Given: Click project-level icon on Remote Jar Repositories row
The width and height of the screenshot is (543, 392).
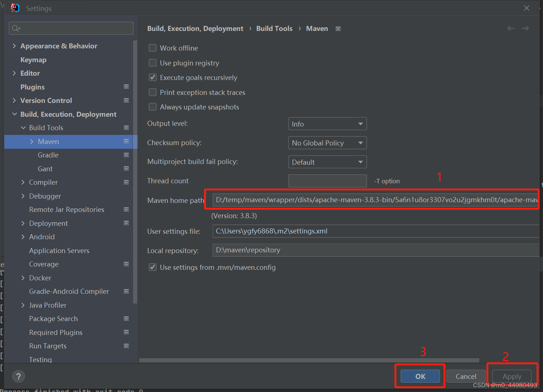Looking at the screenshot, I should pyautogui.click(x=126, y=209).
